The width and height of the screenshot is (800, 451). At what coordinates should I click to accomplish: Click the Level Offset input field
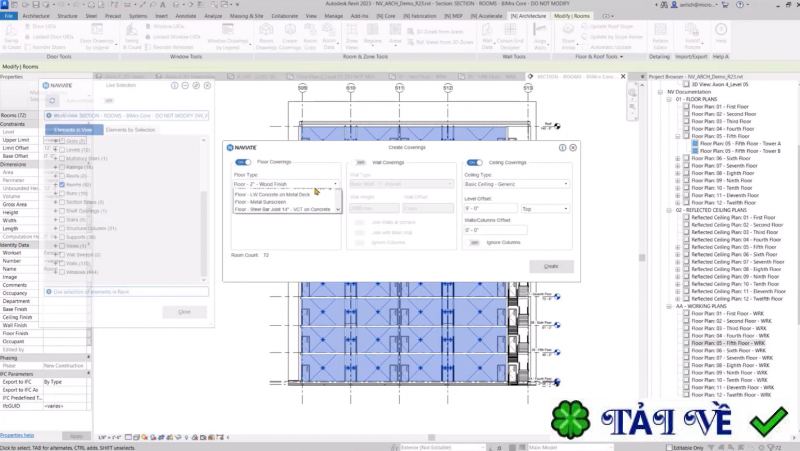point(490,209)
